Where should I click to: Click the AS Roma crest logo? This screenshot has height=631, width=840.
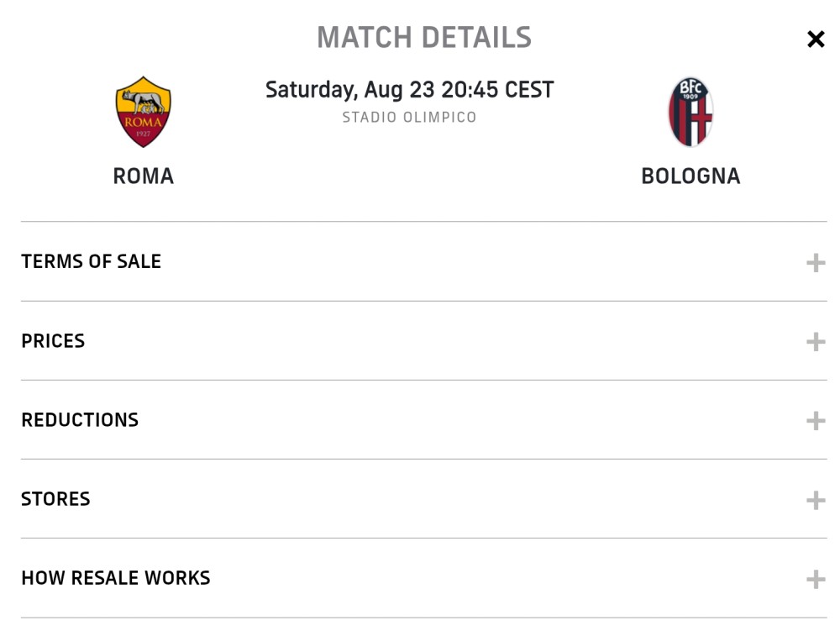pos(143,112)
